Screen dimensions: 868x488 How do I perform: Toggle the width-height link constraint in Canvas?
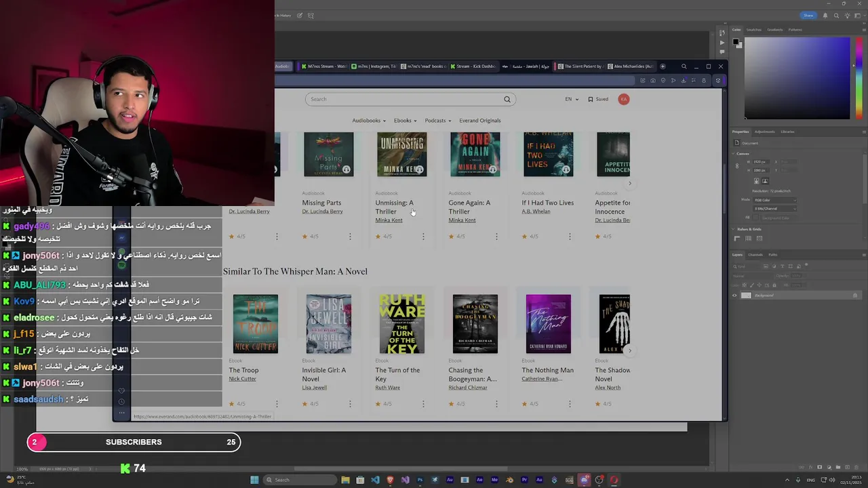pyautogui.click(x=737, y=165)
